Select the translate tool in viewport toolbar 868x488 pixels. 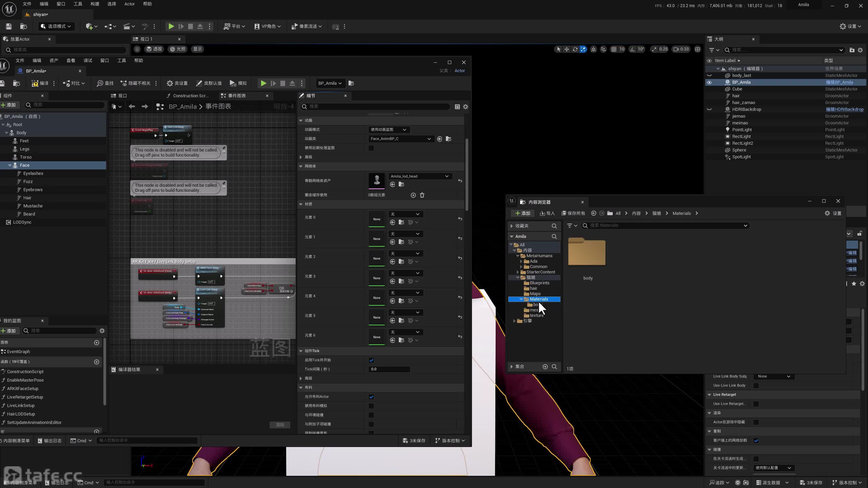pyautogui.click(x=567, y=49)
